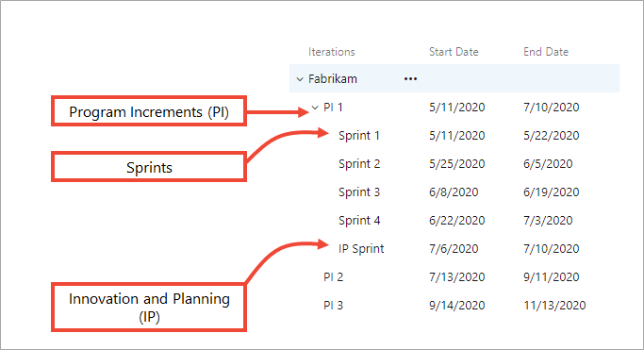Select Sprint 2 in the iteration tree
This screenshot has height=350, width=644.
359,164
